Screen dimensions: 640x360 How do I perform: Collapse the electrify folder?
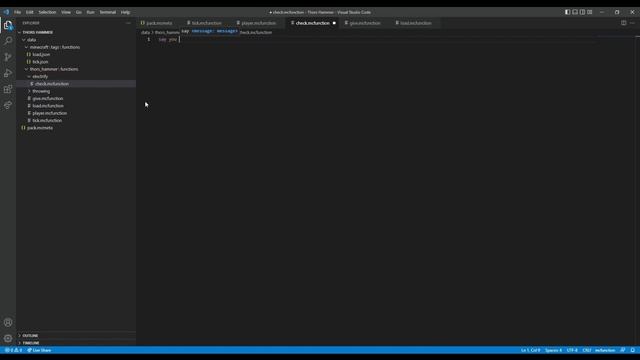click(40, 77)
